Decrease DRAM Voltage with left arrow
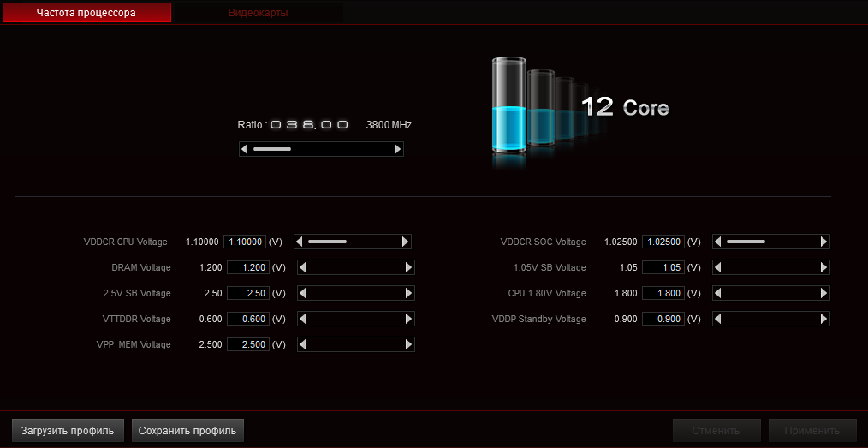The height and width of the screenshot is (448, 868). [303, 267]
